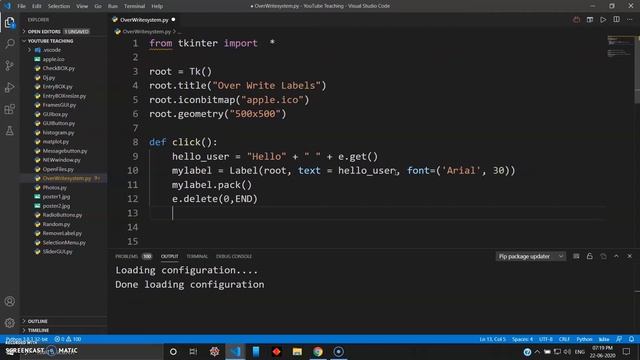Toggle output scroll lock
Screen dimensions: 640x360
(590, 256)
